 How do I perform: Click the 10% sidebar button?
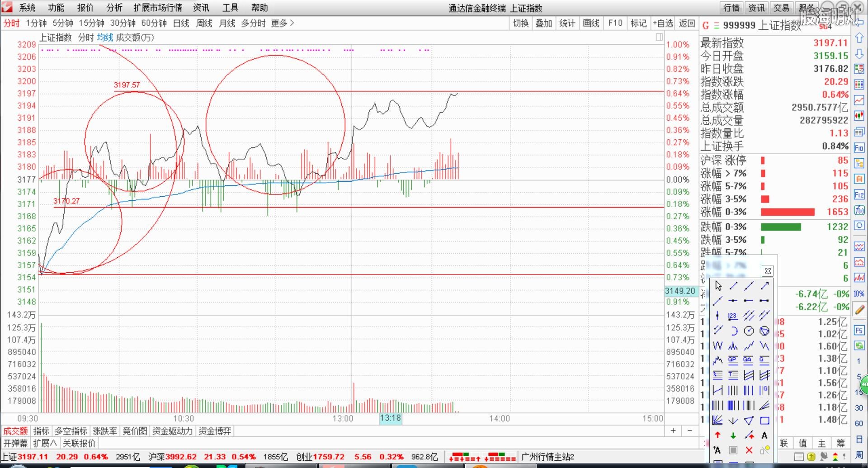click(859, 294)
